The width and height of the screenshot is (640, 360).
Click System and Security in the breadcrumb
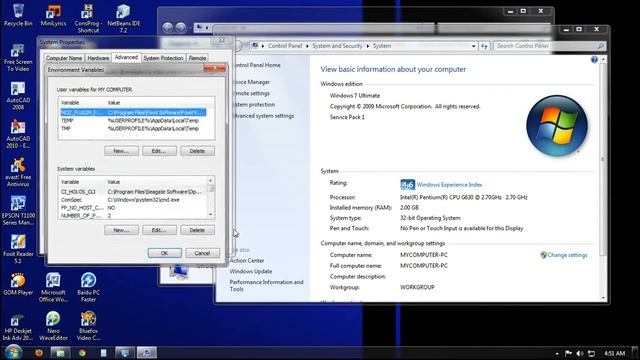(x=337, y=46)
